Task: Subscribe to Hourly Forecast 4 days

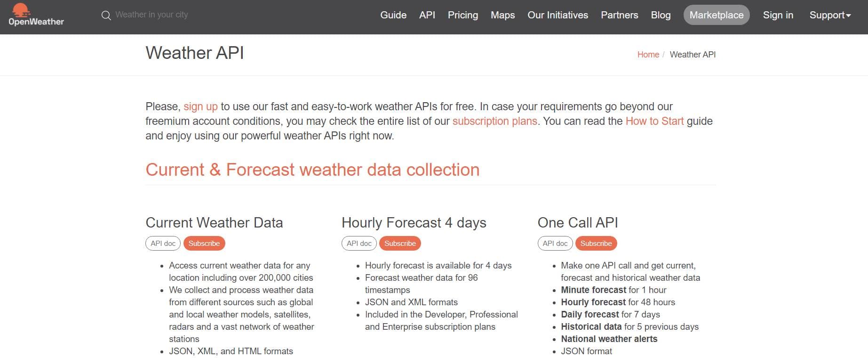Action: (x=400, y=244)
